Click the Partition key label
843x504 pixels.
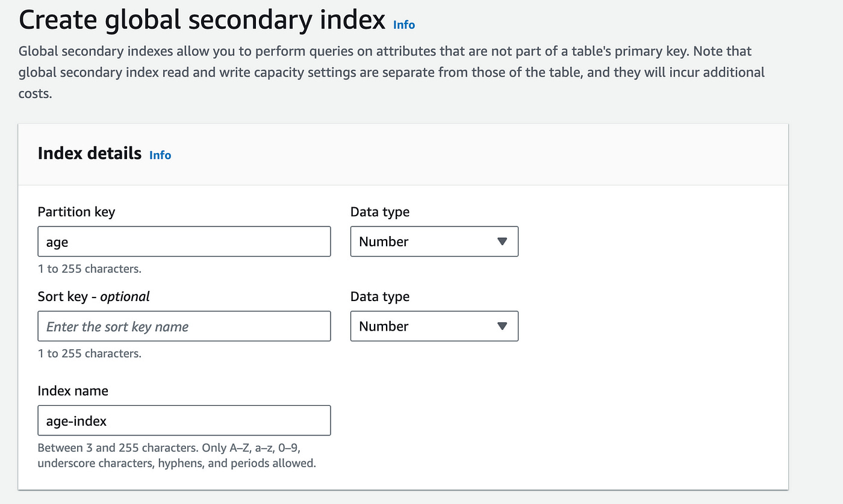(x=76, y=212)
